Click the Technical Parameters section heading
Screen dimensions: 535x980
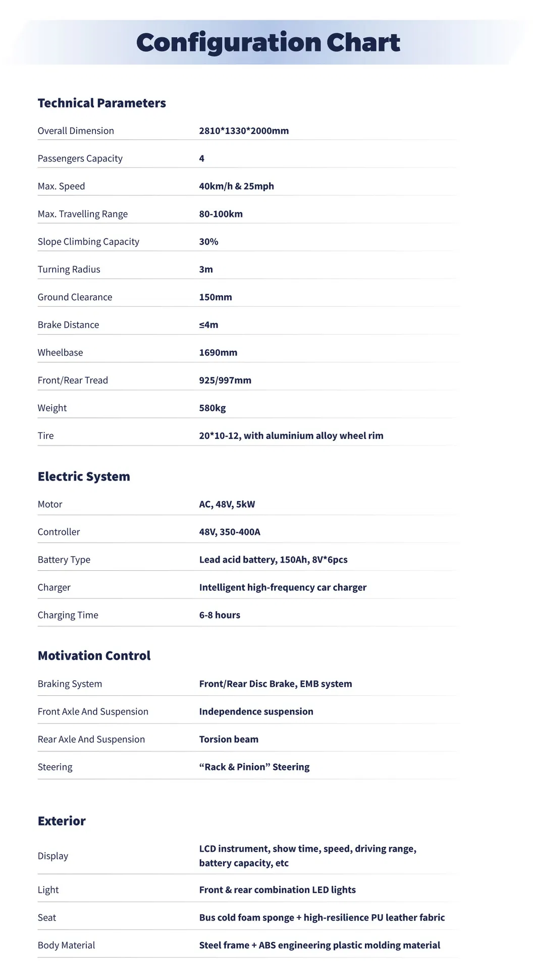(x=101, y=103)
